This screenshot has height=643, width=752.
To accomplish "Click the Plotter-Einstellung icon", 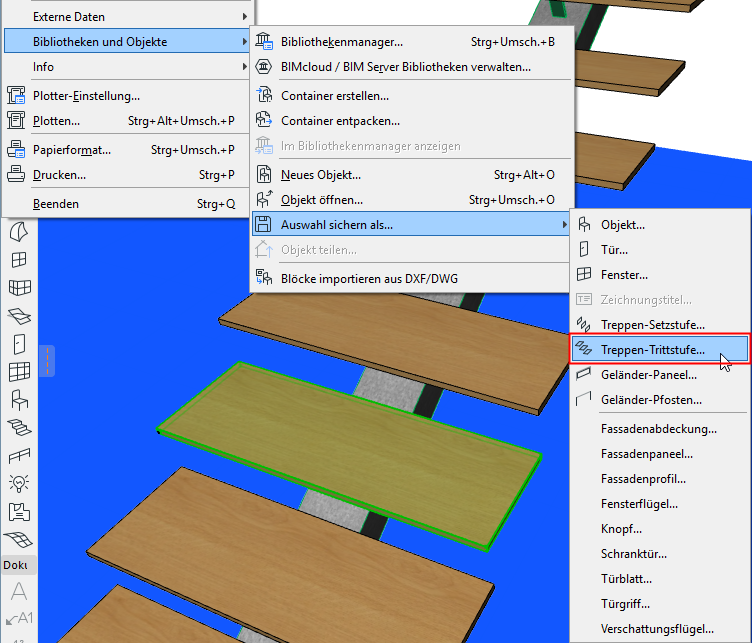I will (16, 95).
